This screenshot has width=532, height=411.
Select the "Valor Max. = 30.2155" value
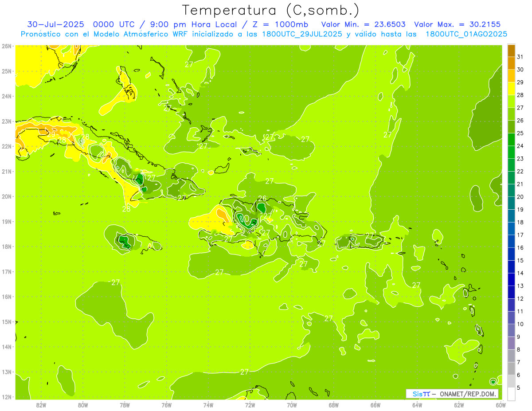[x=458, y=24]
